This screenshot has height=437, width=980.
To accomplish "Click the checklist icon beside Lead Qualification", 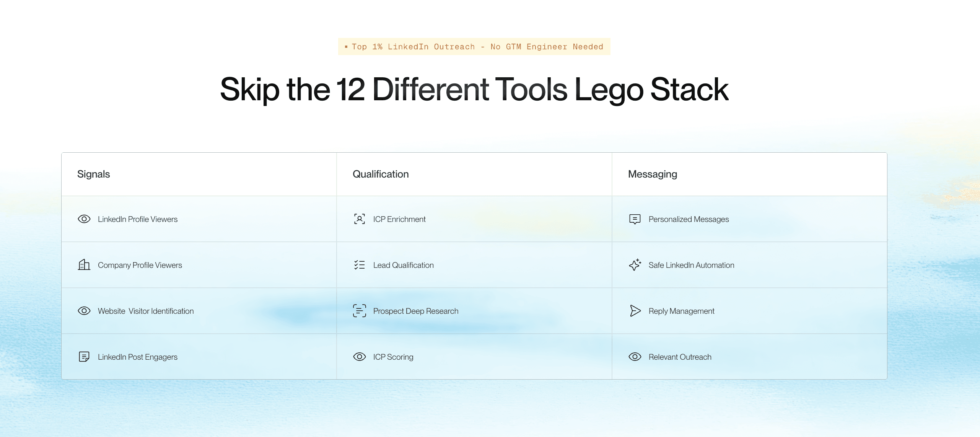I will tap(360, 265).
